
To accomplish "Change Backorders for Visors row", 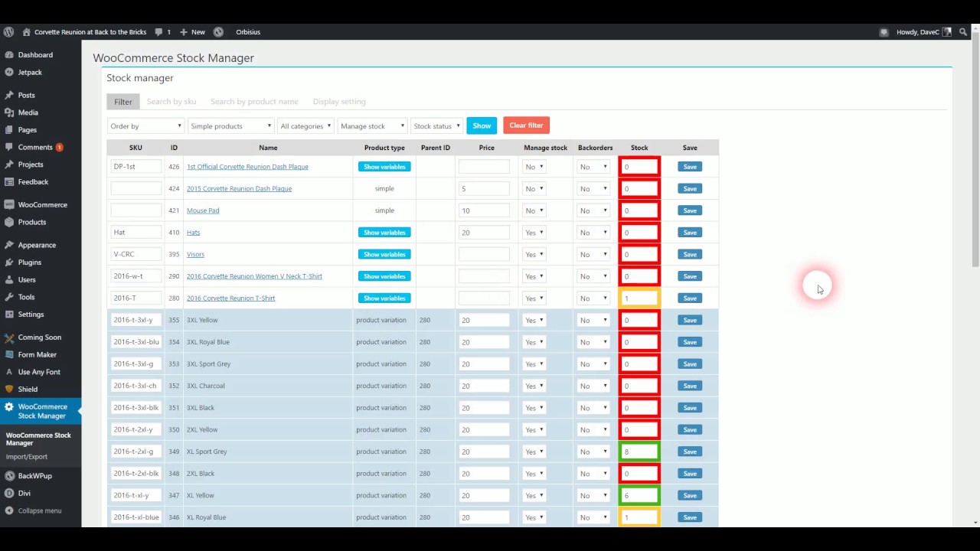I will [593, 254].
